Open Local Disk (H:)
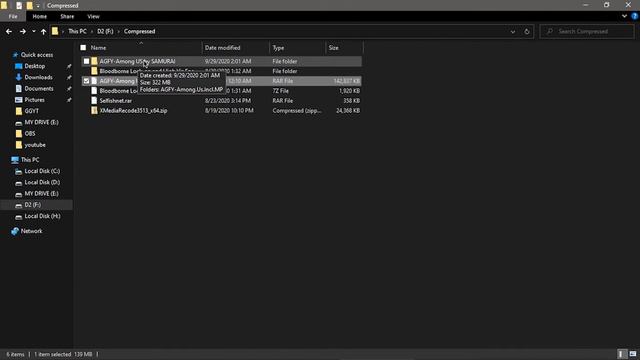The image size is (640, 360). pyautogui.click(x=42, y=216)
